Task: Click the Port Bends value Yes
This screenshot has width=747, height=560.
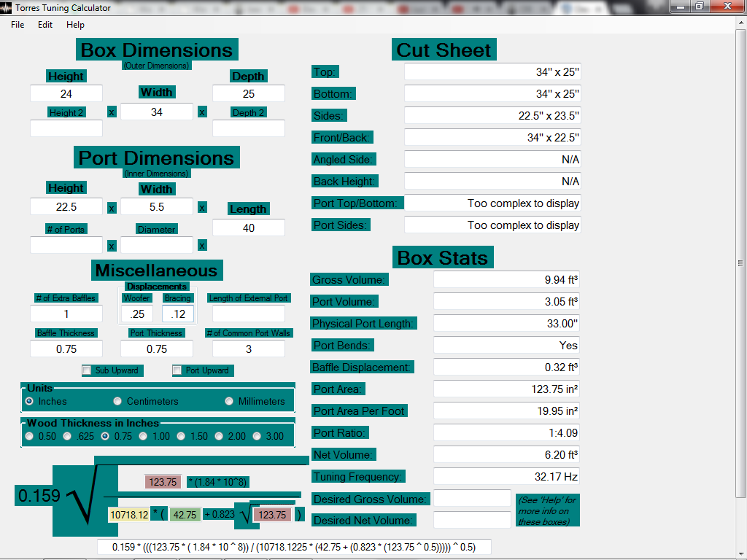Action: 507,345
